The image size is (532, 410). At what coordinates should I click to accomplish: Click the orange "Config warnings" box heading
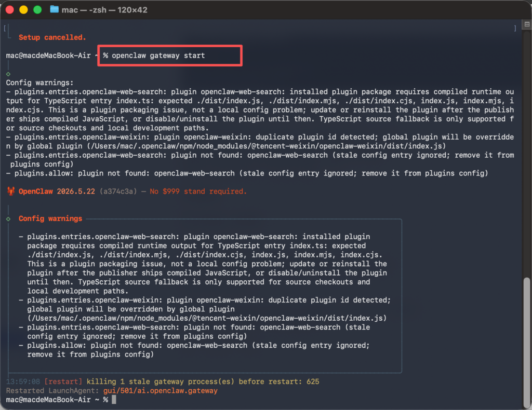pos(50,218)
